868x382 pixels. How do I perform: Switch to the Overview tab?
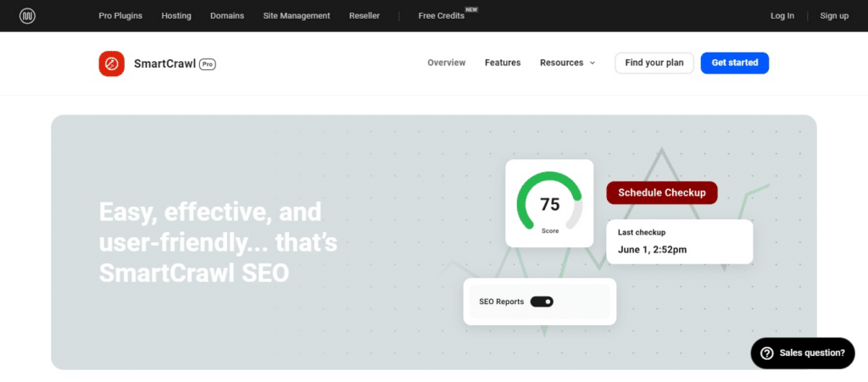click(x=447, y=63)
